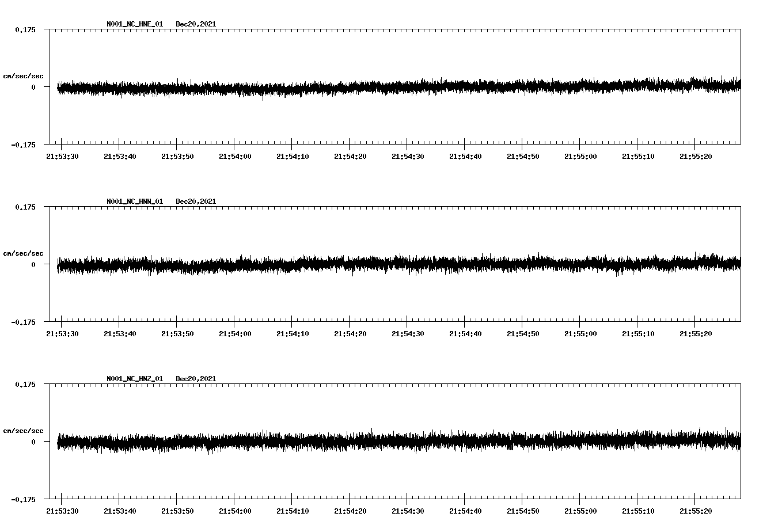Click the 21:53:30 time label under HNE plot
Screen dimensions: 782x532
tap(62, 157)
